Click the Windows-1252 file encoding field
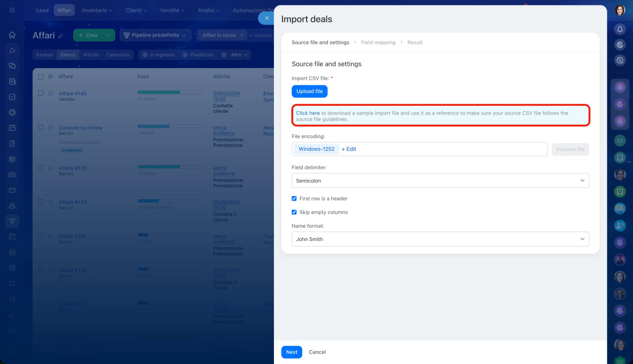 [x=316, y=149]
